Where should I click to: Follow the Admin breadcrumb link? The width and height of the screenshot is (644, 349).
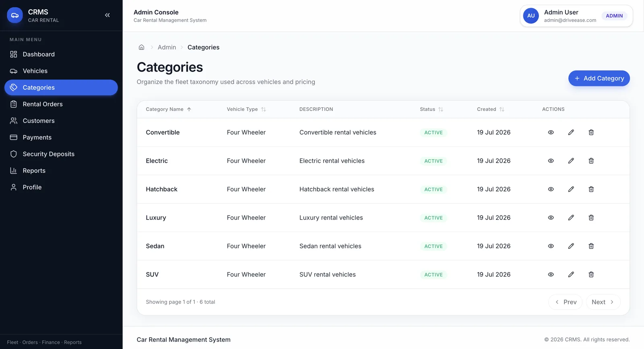coord(167,47)
